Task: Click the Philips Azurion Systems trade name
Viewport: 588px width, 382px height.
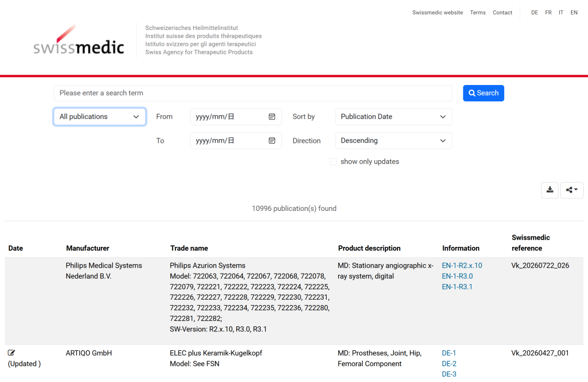Action: 207,266
